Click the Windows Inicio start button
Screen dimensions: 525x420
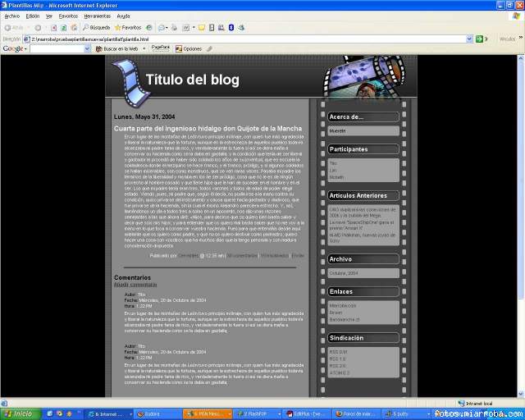coord(21,414)
